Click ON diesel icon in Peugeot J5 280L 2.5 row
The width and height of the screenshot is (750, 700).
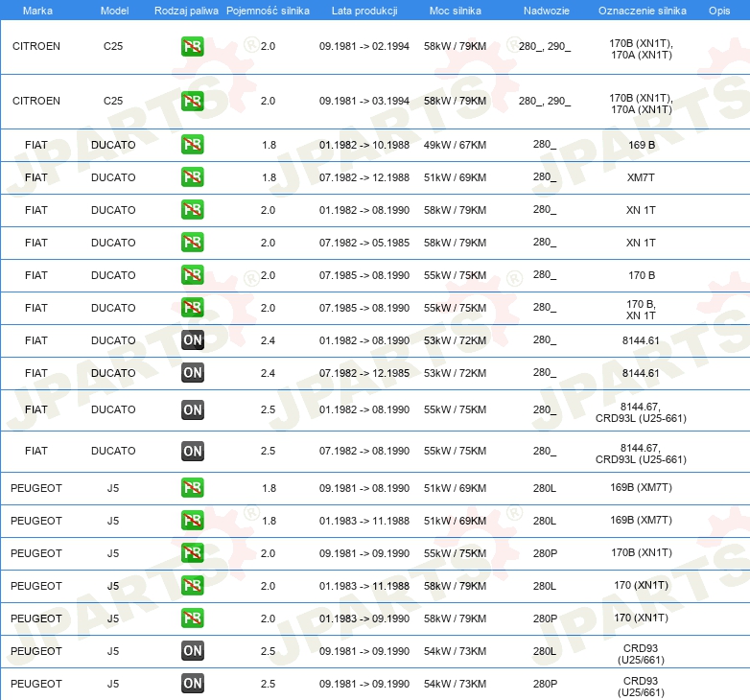pyautogui.click(x=192, y=651)
